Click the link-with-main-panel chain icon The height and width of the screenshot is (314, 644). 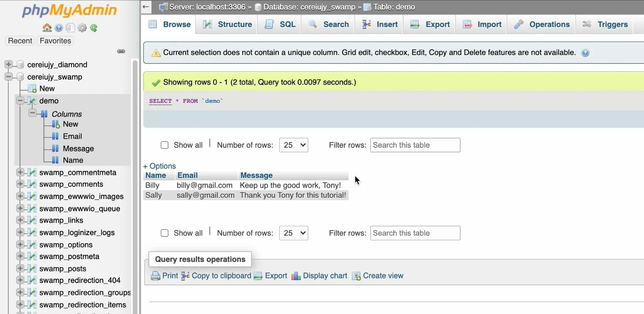[121, 51]
